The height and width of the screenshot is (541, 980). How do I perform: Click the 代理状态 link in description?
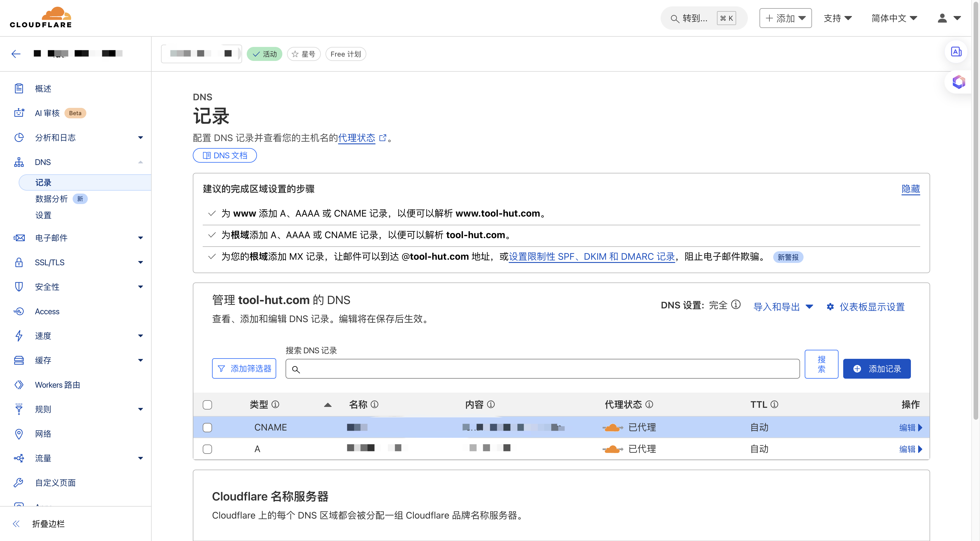pos(356,138)
